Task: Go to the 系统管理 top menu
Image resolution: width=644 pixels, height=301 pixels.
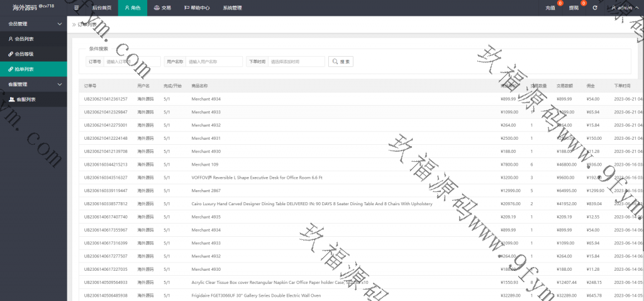Action: (232, 8)
